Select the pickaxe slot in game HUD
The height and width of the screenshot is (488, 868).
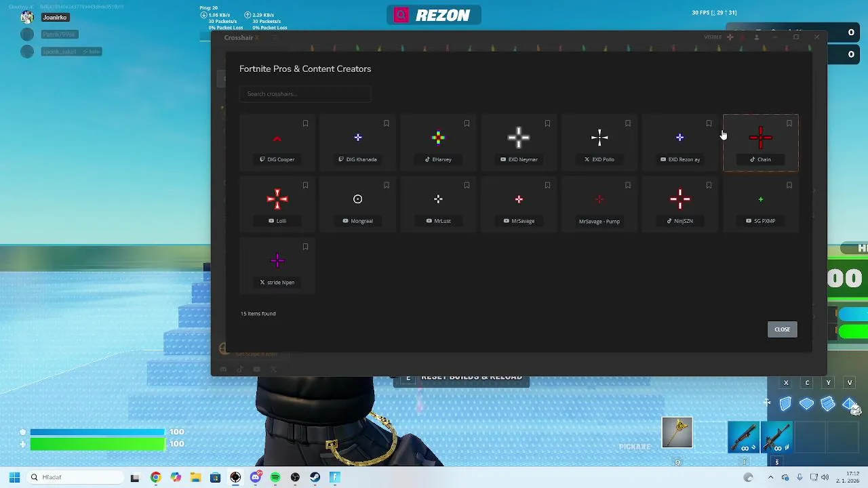pos(677,433)
